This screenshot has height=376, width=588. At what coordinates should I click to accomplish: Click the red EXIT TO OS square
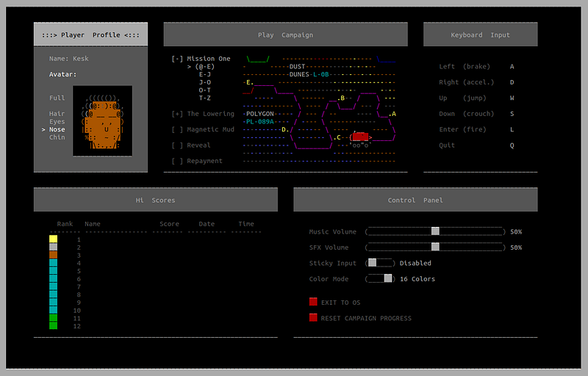[x=313, y=302]
